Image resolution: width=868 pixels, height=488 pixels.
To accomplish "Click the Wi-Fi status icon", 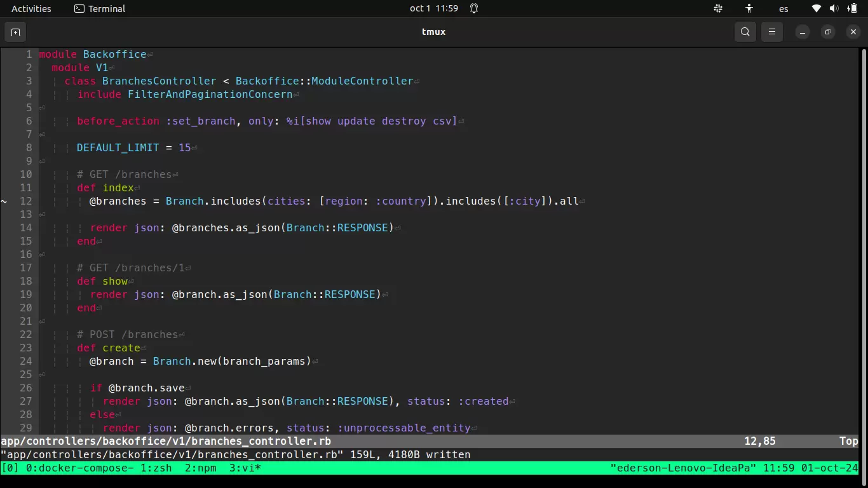I will (817, 9).
